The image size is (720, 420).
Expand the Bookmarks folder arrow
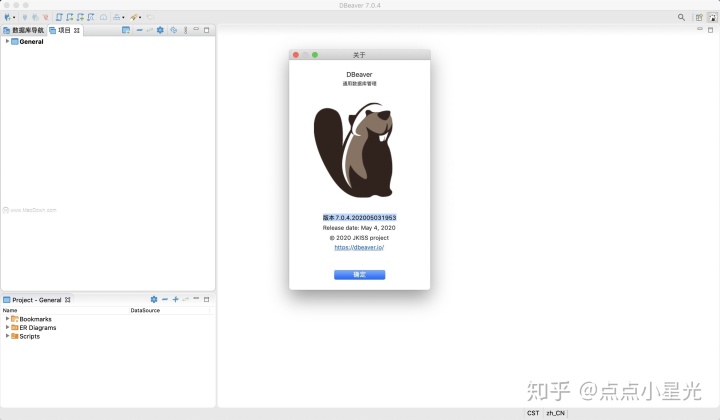7,319
